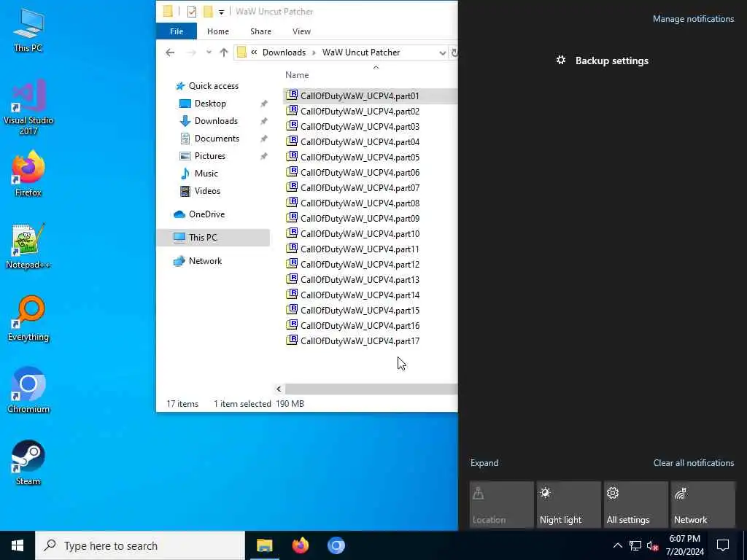
Task: Close the Action Center via notification icon
Action: point(723,545)
